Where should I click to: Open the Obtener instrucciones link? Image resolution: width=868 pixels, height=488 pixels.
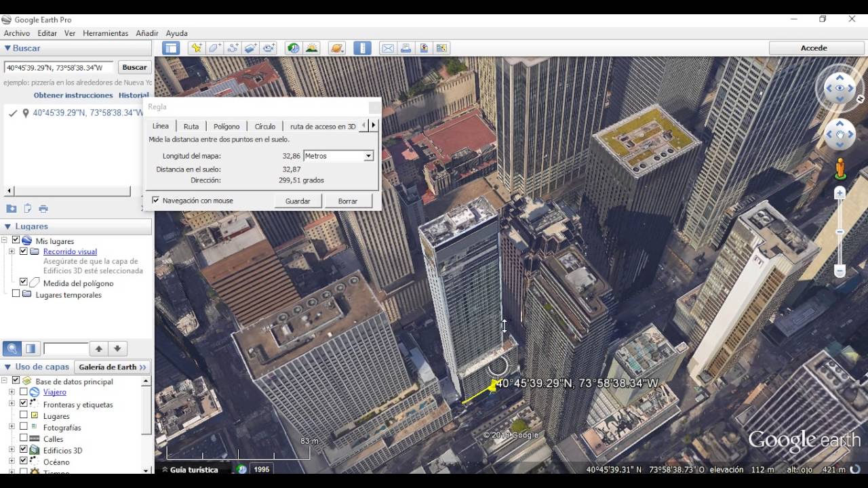[x=73, y=96]
